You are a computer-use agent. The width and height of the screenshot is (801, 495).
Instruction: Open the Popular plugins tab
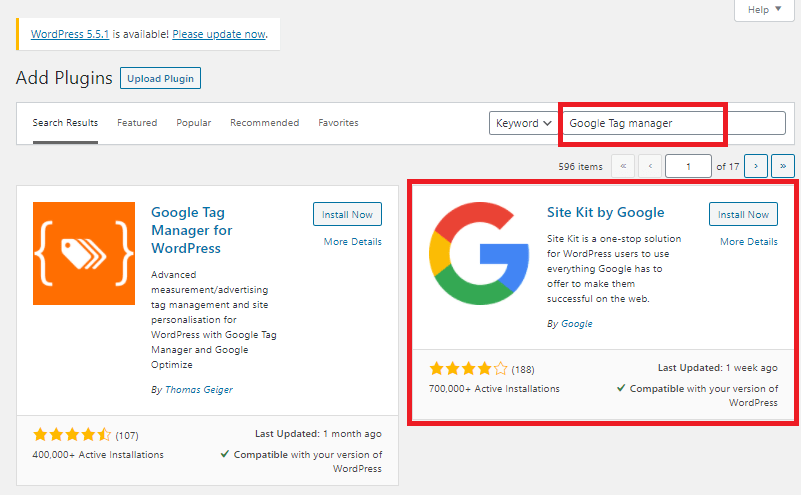point(194,123)
